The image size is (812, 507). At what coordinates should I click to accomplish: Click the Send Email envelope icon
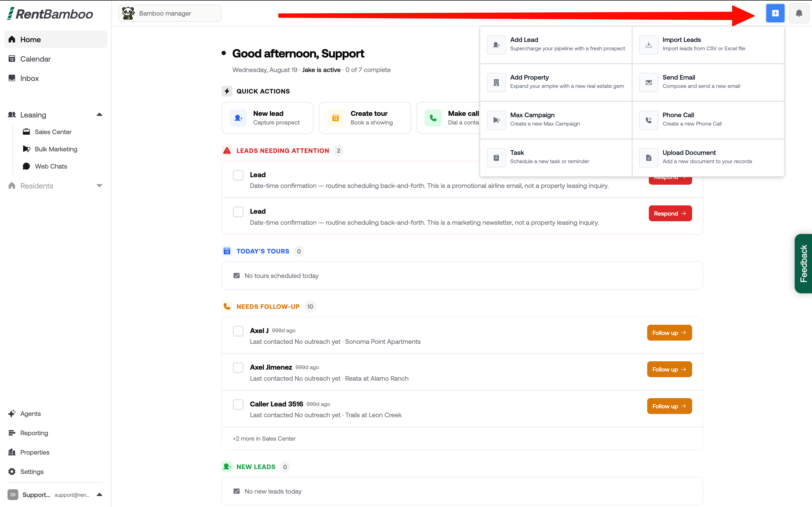(x=648, y=82)
